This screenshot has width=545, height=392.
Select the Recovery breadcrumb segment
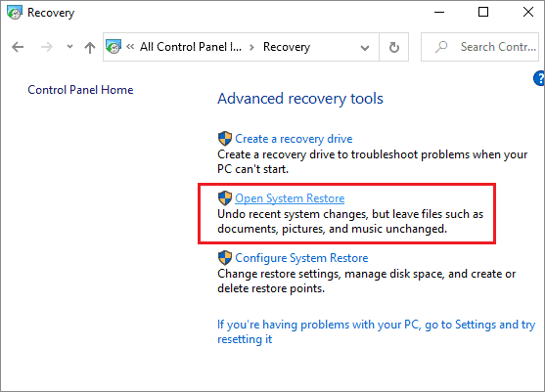(x=287, y=47)
